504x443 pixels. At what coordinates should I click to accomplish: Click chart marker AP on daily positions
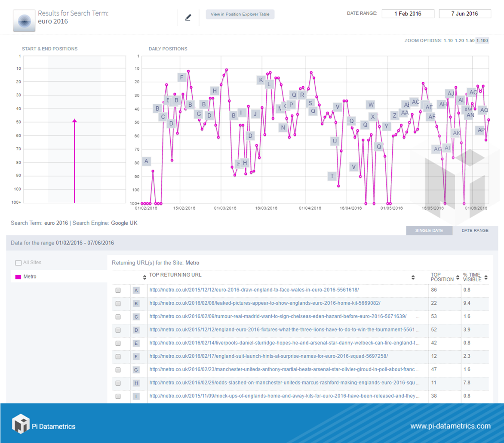point(481,130)
